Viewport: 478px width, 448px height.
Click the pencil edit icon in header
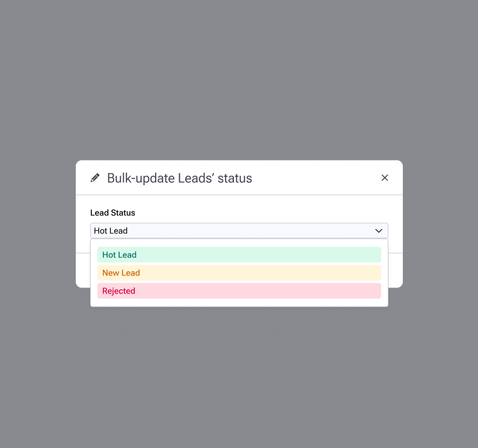[95, 178]
